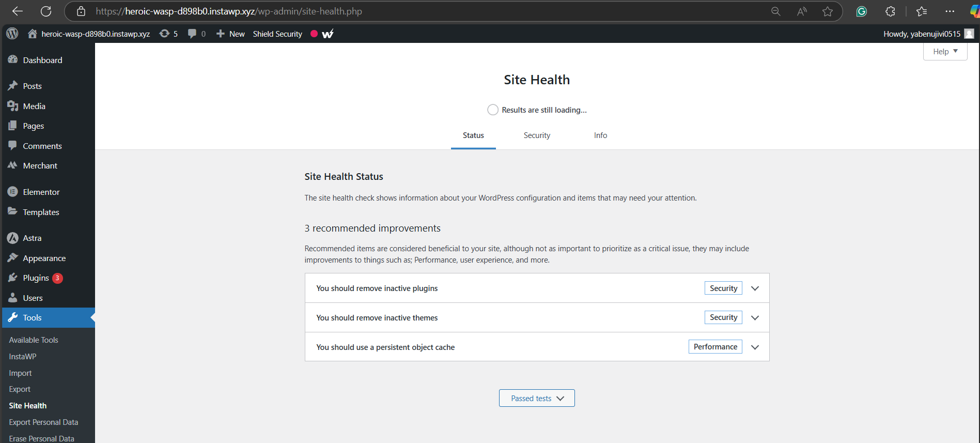The width and height of the screenshot is (980, 443).
Task: Open browser Settings and more menu
Action: tap(950, 11)
